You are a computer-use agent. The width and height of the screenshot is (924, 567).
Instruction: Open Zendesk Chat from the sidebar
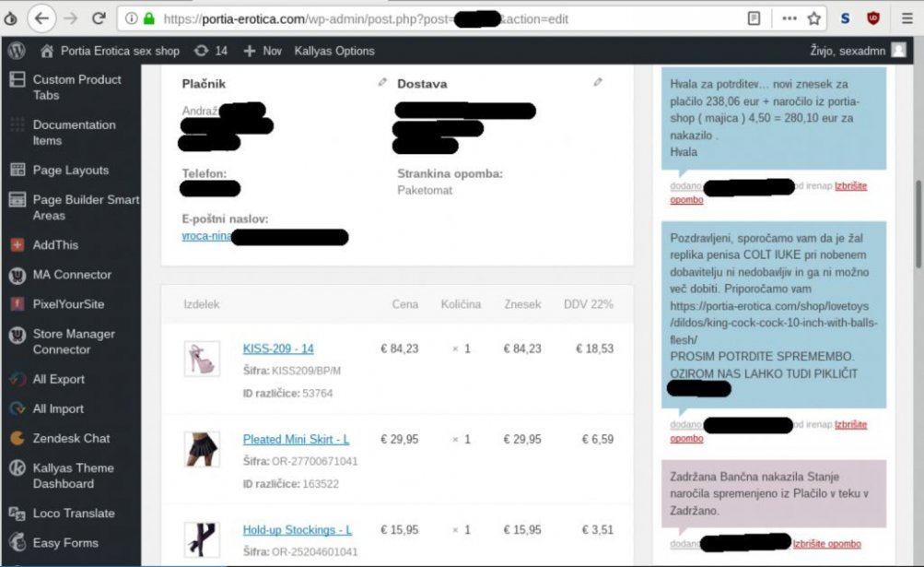pyautogui.click(x=71, y=438)
